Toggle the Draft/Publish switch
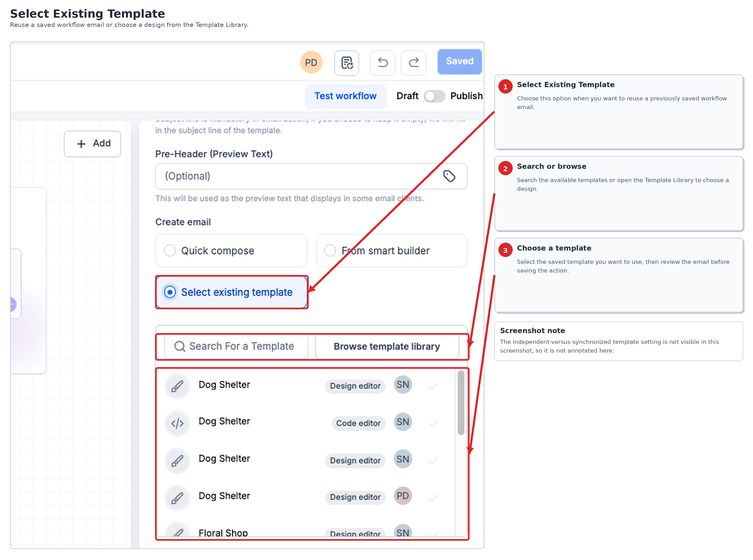The width and height of the screenshot is (753, 560). (434, 96)
